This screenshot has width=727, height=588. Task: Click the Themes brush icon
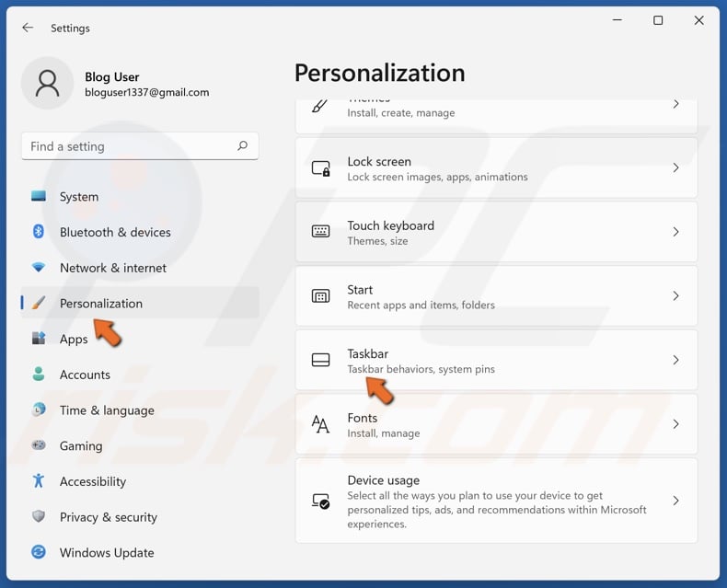click(x=320, y=106)
